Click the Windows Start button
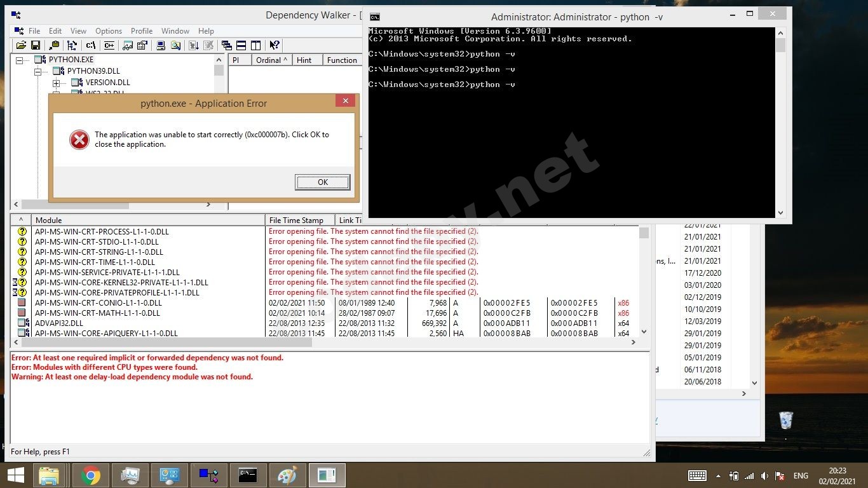Screen dimensions: 868x488 click(x=15, y=475)
